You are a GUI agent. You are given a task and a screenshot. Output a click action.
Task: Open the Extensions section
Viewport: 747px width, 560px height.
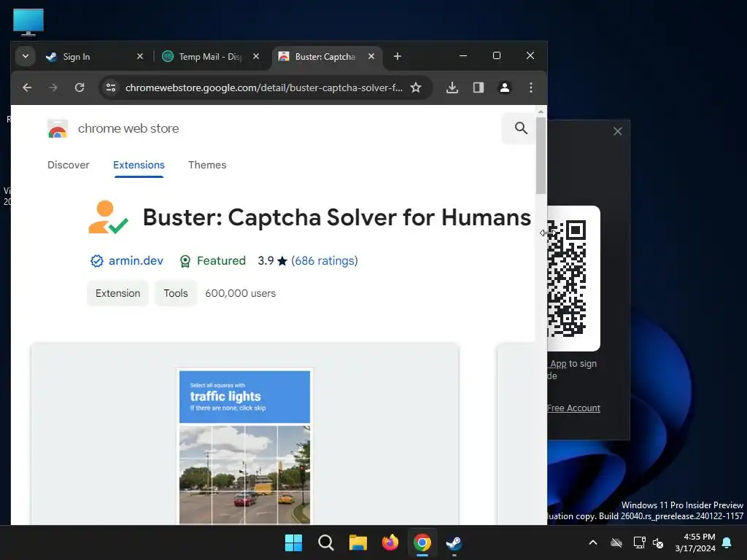tap(139, 165)
